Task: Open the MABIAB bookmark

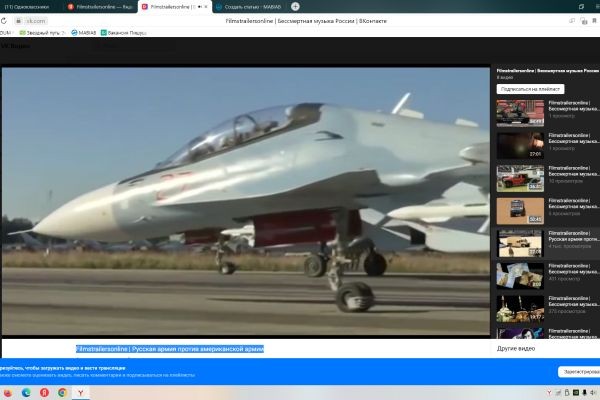Action: click(84, 33)
